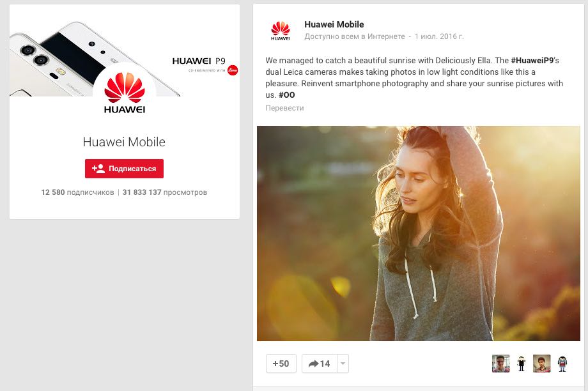Click the post date 1 июл. 2016 г.
588x391 pixels.
tap(439, 36)
